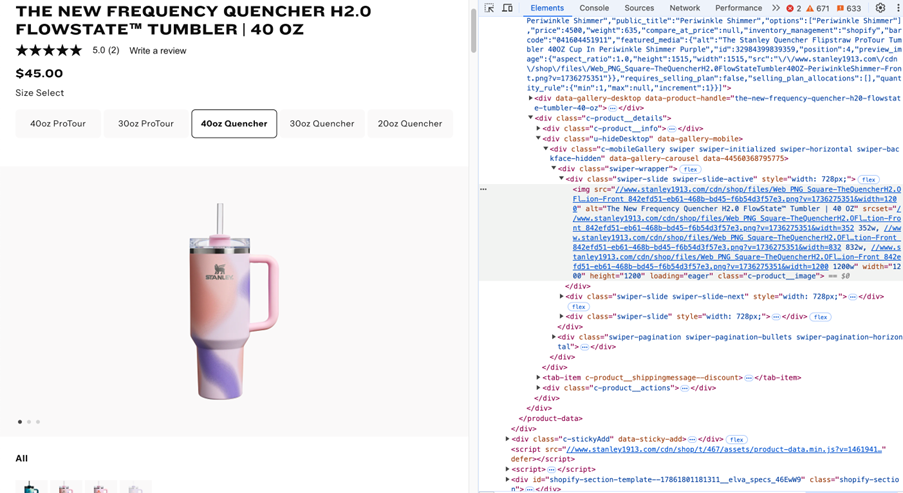
Task: Select the 40oz ProTour size option
Action: [58, 124]
